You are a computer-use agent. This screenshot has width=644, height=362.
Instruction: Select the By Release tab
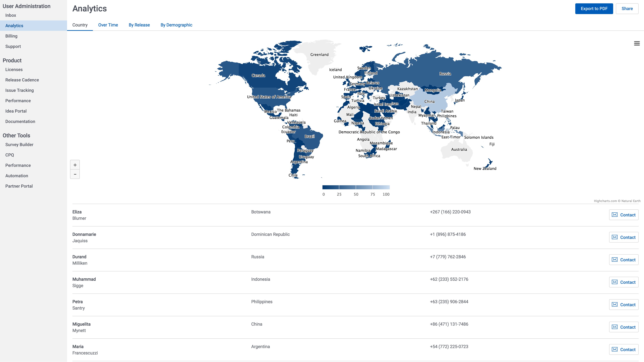point(139,25)
